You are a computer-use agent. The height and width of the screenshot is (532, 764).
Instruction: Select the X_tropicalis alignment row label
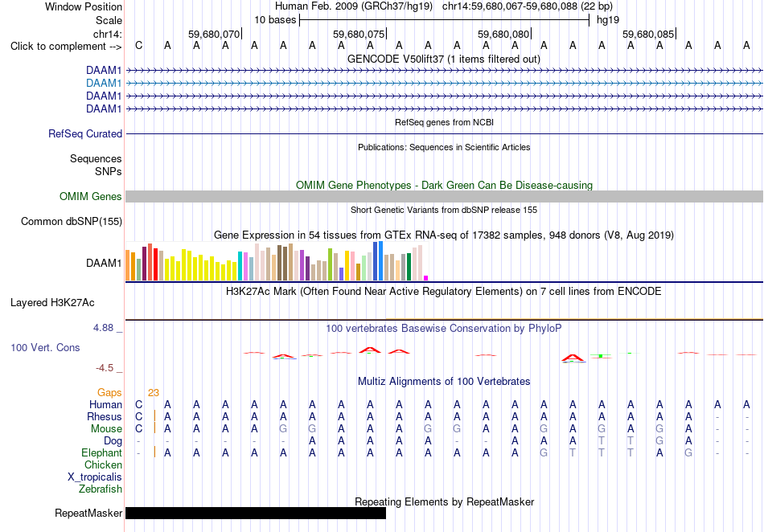coord(95,477)
